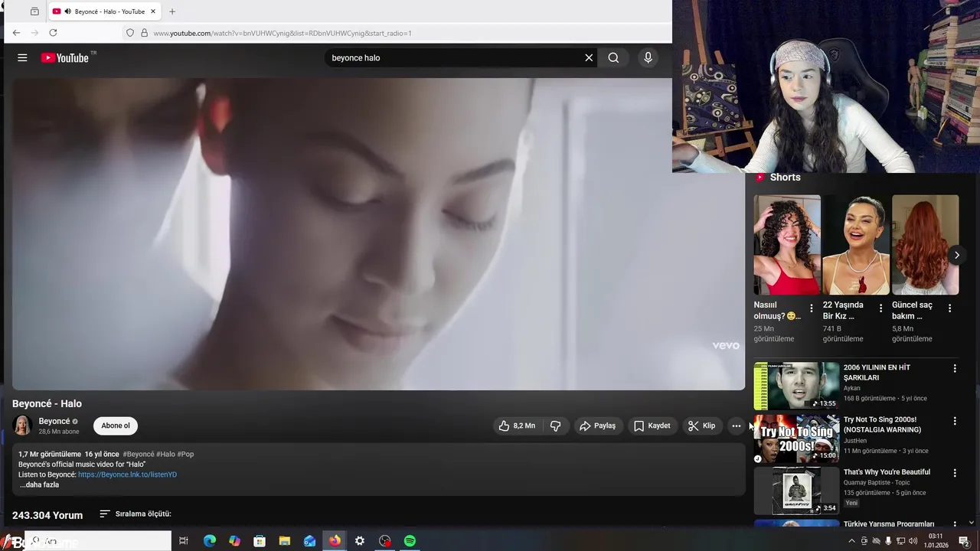Open the notification center icon
The width and height of the screenshot is (980, 551).
tap(964, 541)
